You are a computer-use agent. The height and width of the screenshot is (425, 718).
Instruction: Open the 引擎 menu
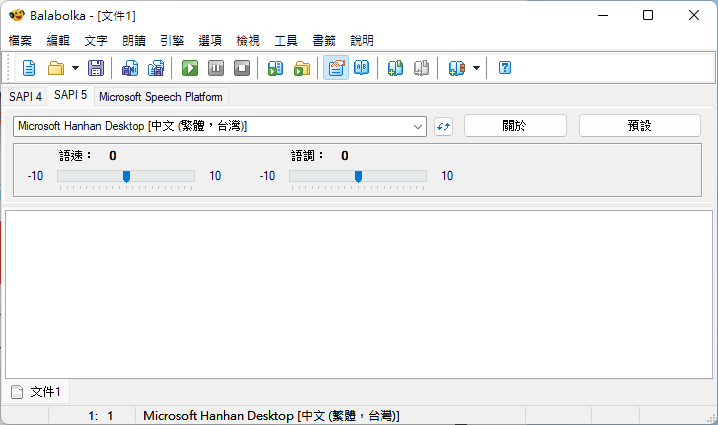coord(172,41)
